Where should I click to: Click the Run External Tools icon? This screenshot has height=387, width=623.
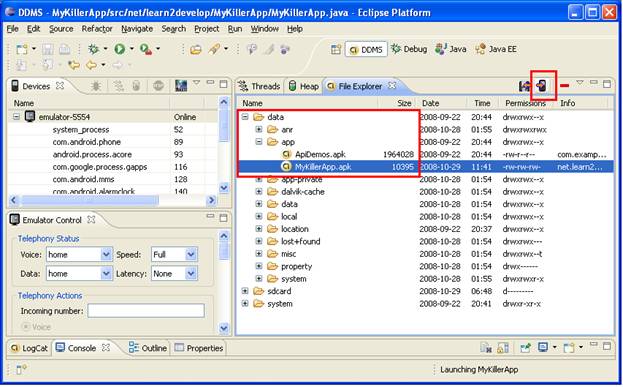[146, 49]
